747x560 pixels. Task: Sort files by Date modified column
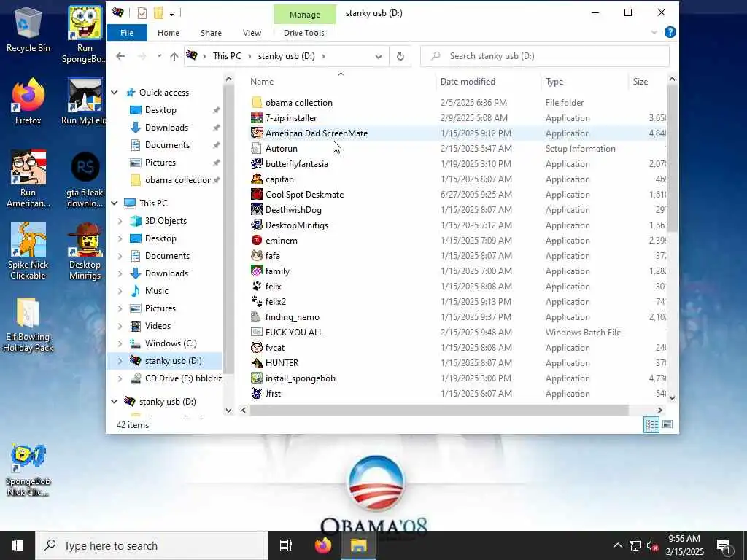click(x=468, y=82)
